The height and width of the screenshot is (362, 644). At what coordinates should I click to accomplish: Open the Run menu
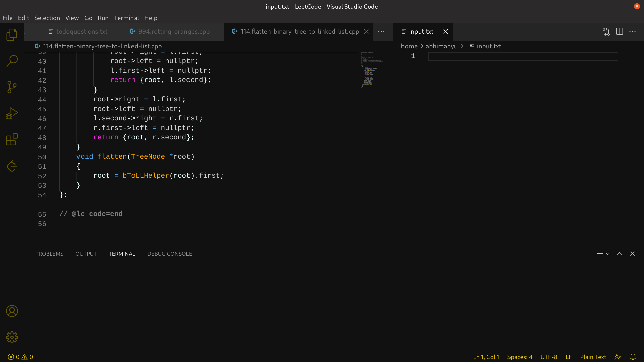click(x=103, y=18)
